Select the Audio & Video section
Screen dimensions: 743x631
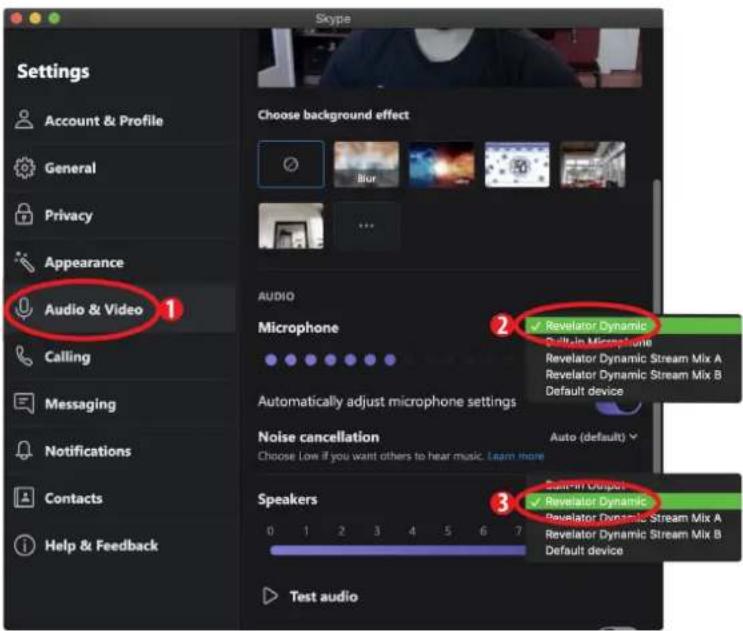[121, 309]
